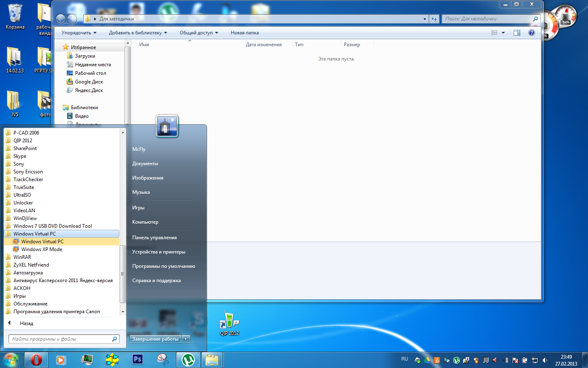Click the orange Java tray icon
The width and height of the screenshot is (588, 368).
(x=437, y=360)
